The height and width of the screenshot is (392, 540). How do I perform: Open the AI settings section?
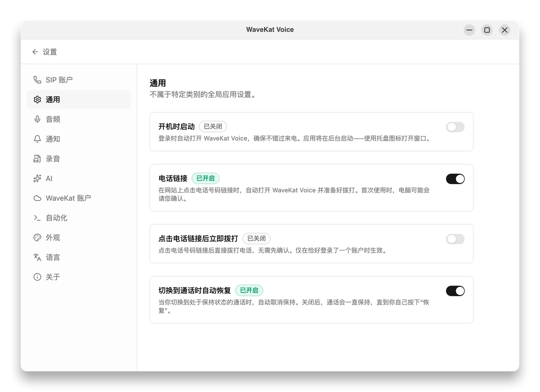pos(79,178)
